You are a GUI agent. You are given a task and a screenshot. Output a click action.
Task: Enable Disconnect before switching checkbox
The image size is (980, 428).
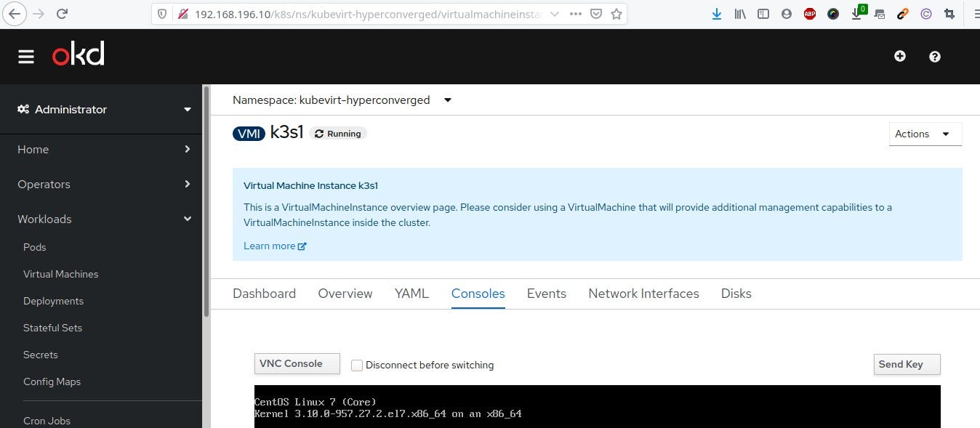(x=357, y=365)
